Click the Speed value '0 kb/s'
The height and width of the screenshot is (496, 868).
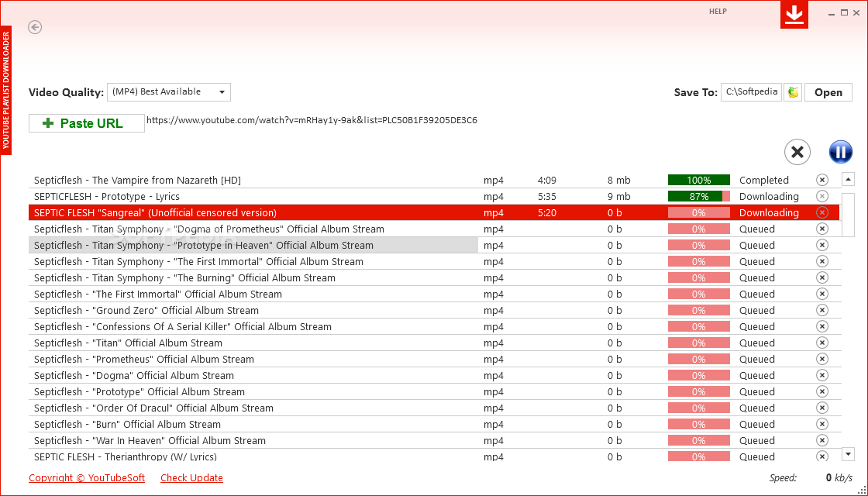(839, 477)
